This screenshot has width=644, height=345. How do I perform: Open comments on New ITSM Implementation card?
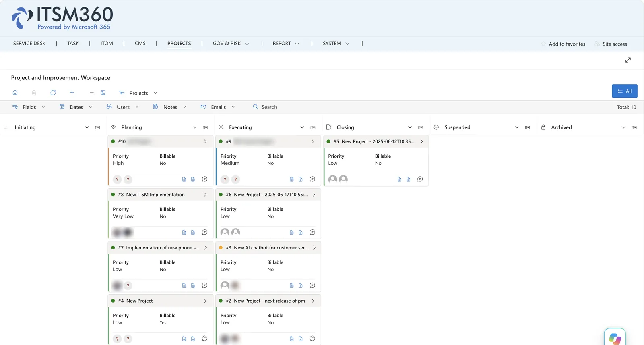pyautogui.click(x=204, y=233)
